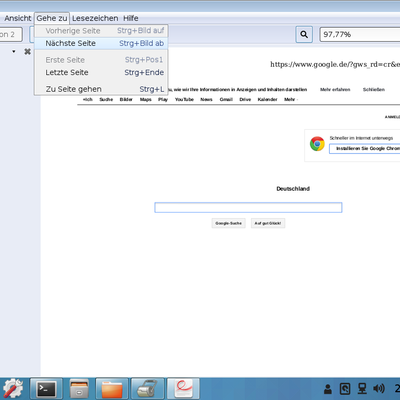Open the sidebar view dropdown arrow

coord(14,51)
